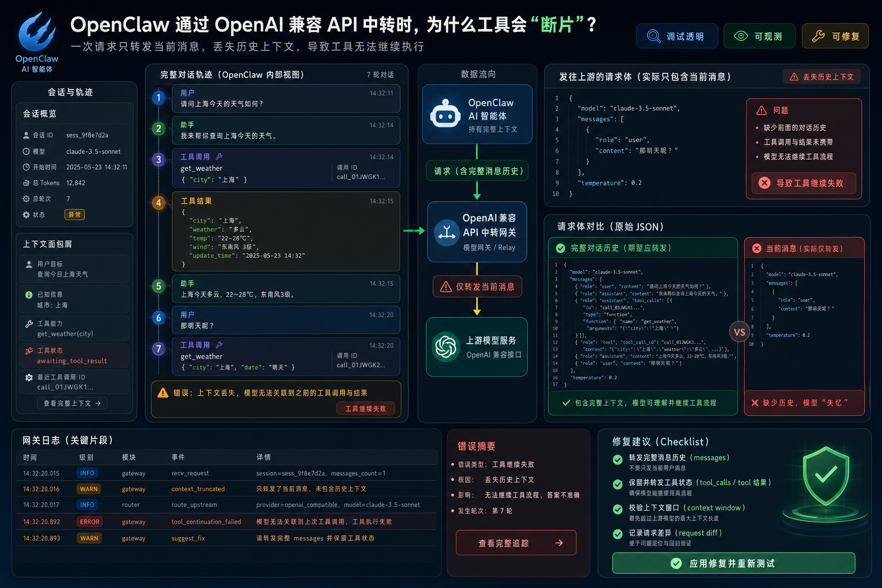This screenshot has width=882, height=588.
Task: Click the route_upstream log event
Action: (x=194, y=505)
